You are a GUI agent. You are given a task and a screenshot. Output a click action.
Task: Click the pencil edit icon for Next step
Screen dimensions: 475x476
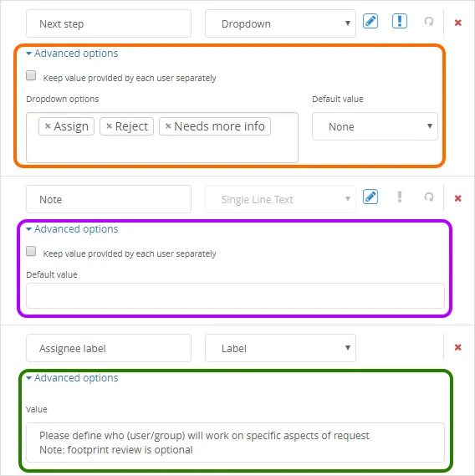click(370, 21)
